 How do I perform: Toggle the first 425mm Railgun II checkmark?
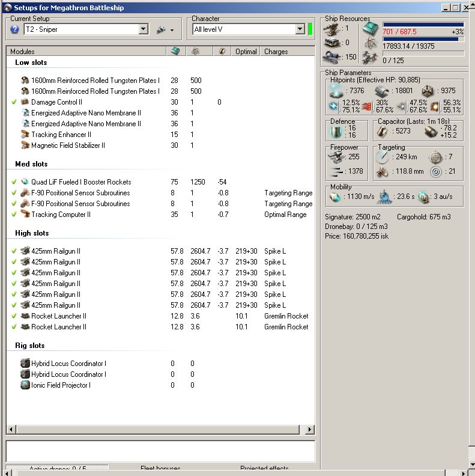(x=14, y=251)
